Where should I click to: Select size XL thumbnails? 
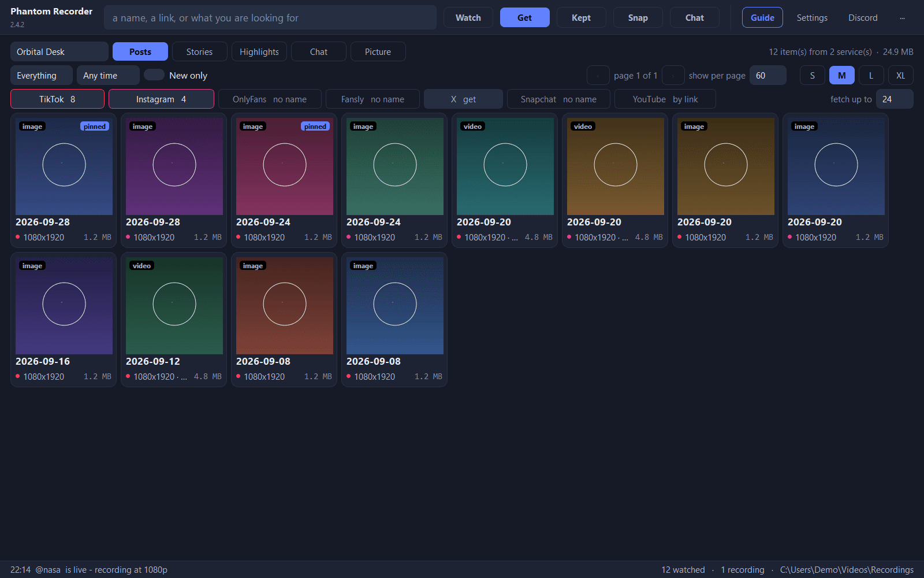tap(901, 76)
